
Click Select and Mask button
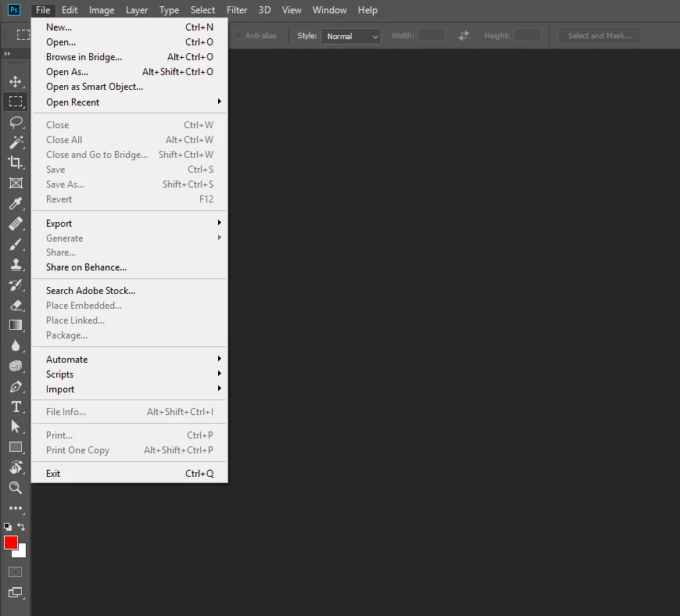[x=599, y=36]
